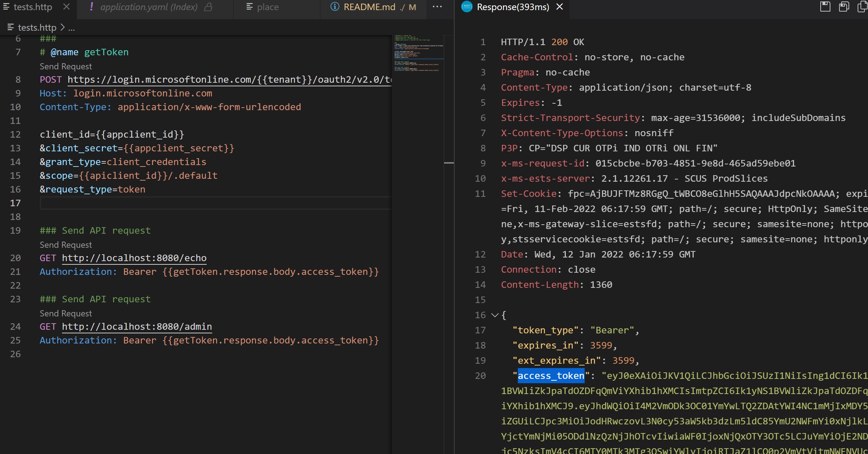Click the Authorization Bearer line under admin

pos(209,340)
